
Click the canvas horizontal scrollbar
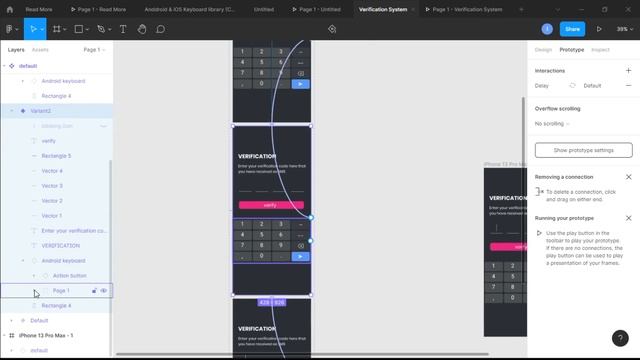click(302, 354)
